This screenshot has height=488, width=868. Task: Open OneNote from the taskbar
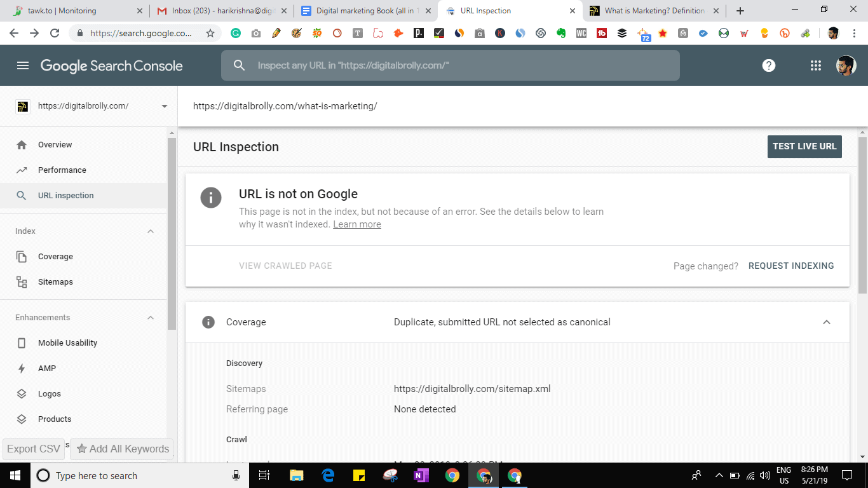pyautogui.click(x=421, y=475)
